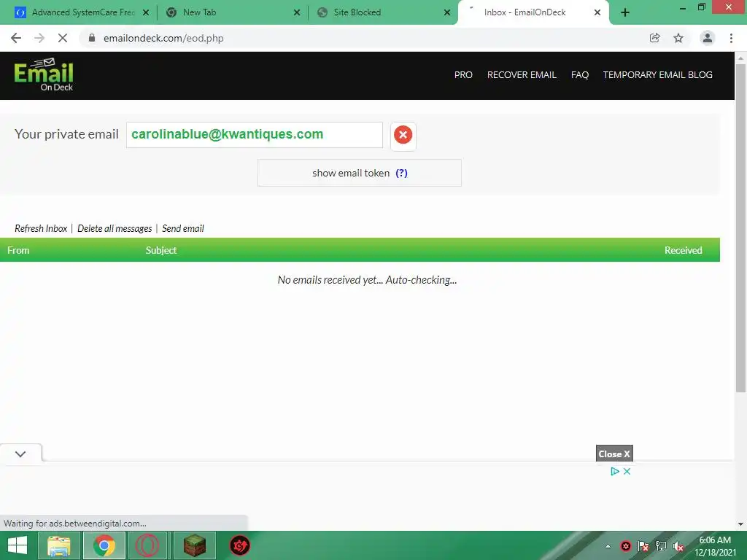Click show email token button
The width and height of the screenshot is (747, 560).
(359, 173)
